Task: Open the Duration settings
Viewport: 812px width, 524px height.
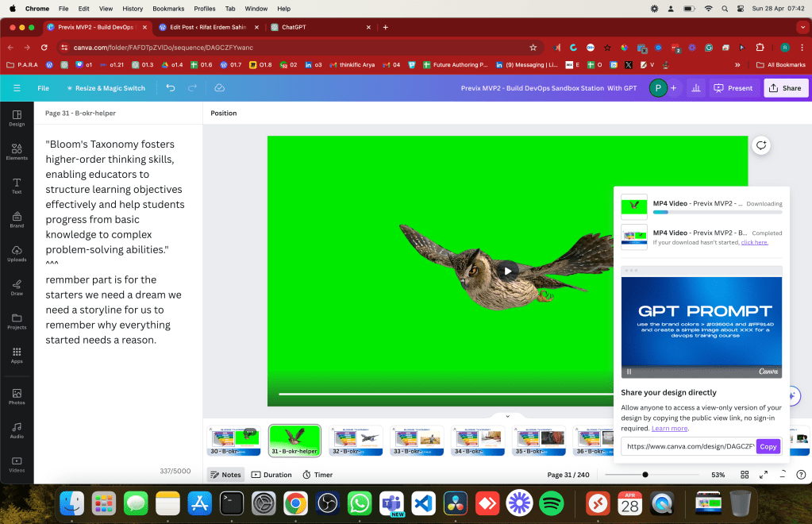Action: (271, 474)
